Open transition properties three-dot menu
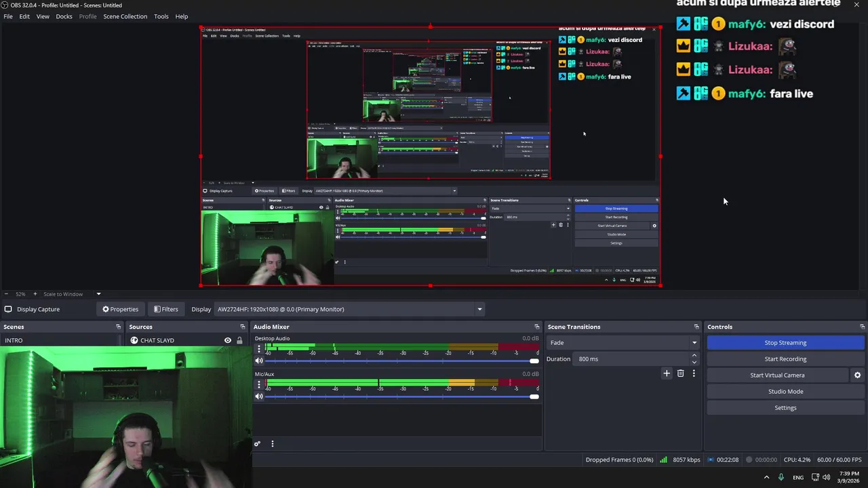The height and width of the screenshot is (488, 868). (x=693, y=373)
